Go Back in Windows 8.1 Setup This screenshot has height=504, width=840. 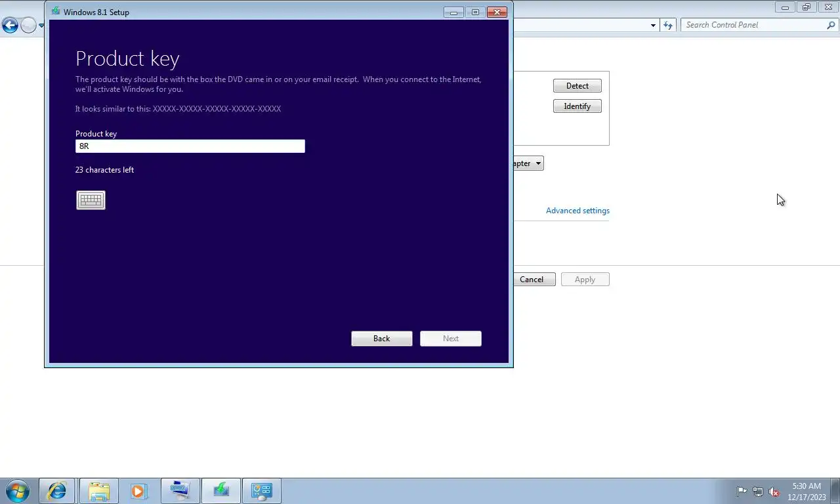(382, 339)
